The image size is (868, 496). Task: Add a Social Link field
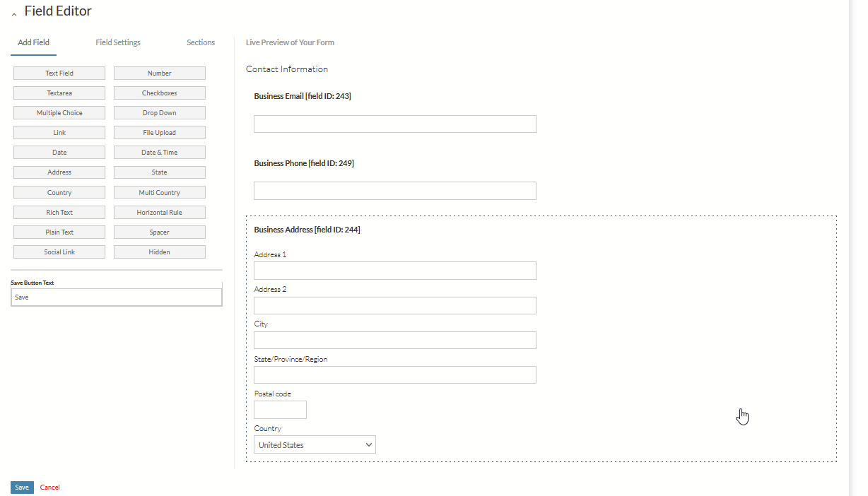[59, 252]
